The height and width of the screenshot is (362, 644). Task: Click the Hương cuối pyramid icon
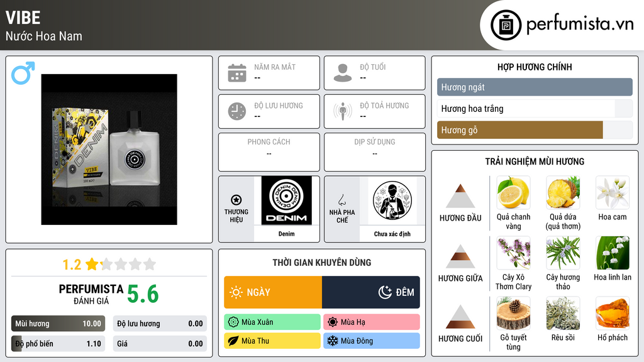[x=460, y=317]
